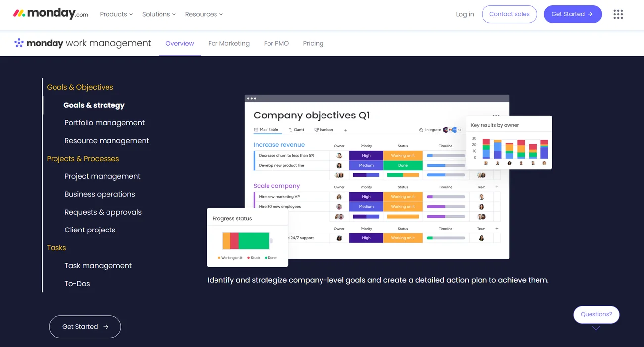The image size is (644, 347).
Task: Click the monday.com logo
Action: 51,14
